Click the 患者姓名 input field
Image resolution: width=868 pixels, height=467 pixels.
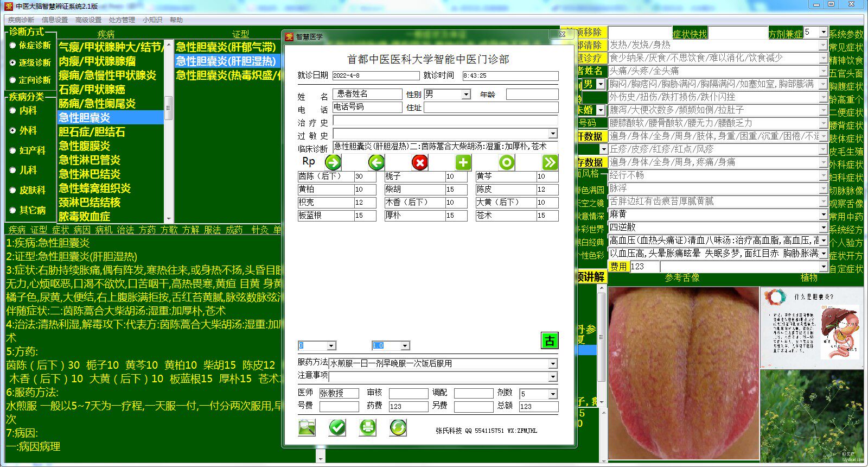click(x=367, y=94)
